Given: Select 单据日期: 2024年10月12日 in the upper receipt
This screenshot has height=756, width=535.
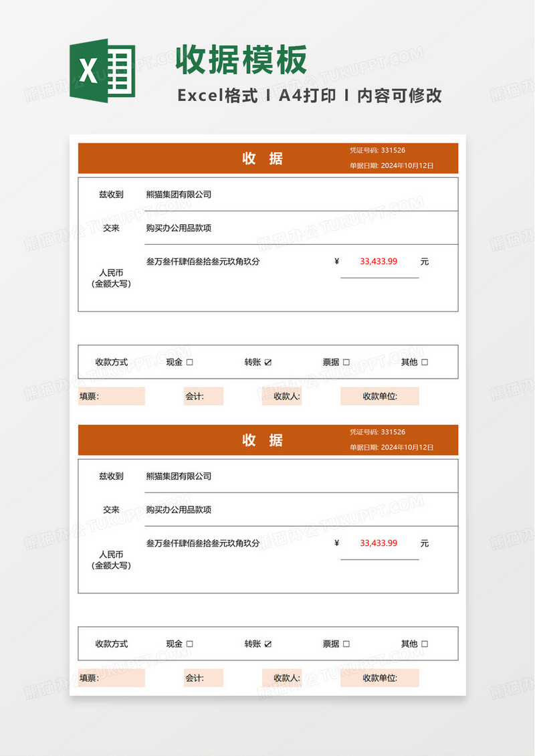Looking at the screenshot, I should point(392,165).
